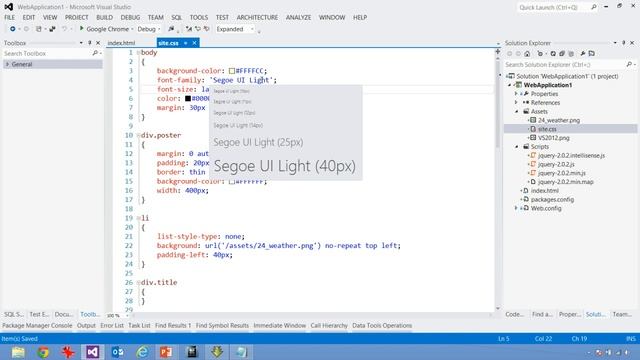Viewport: 640px width, 360px height.
Task: Click the Save All toolbar icon
Action: [52, 29]
